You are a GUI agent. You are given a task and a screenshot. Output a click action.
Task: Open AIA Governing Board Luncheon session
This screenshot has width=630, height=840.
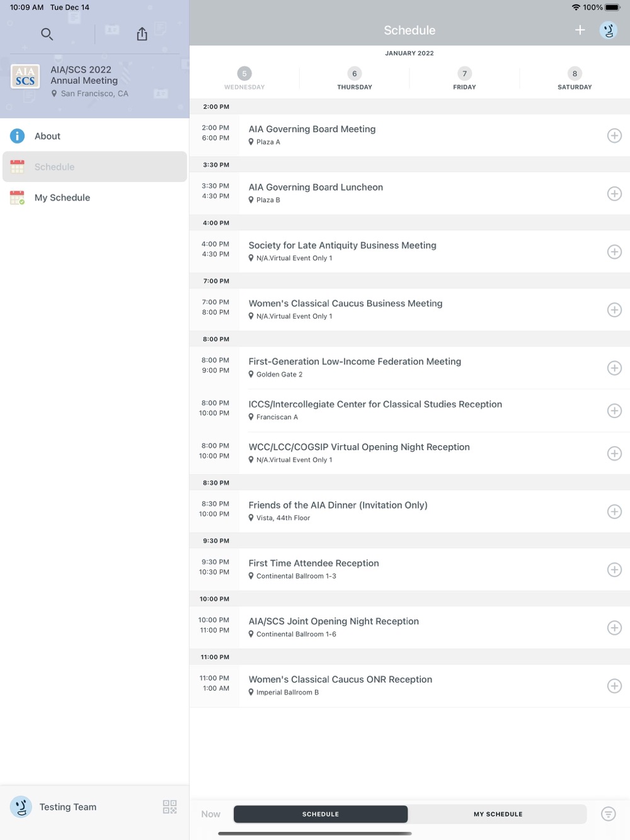409,193
